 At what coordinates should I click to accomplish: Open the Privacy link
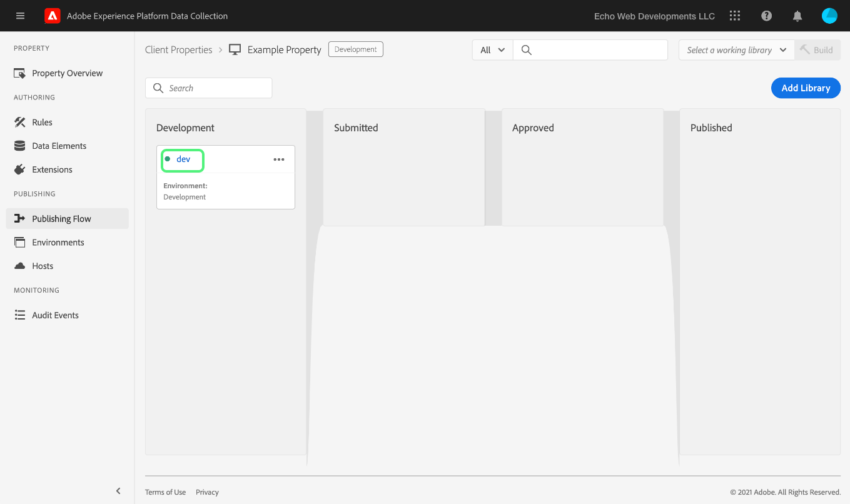[207, 492]
